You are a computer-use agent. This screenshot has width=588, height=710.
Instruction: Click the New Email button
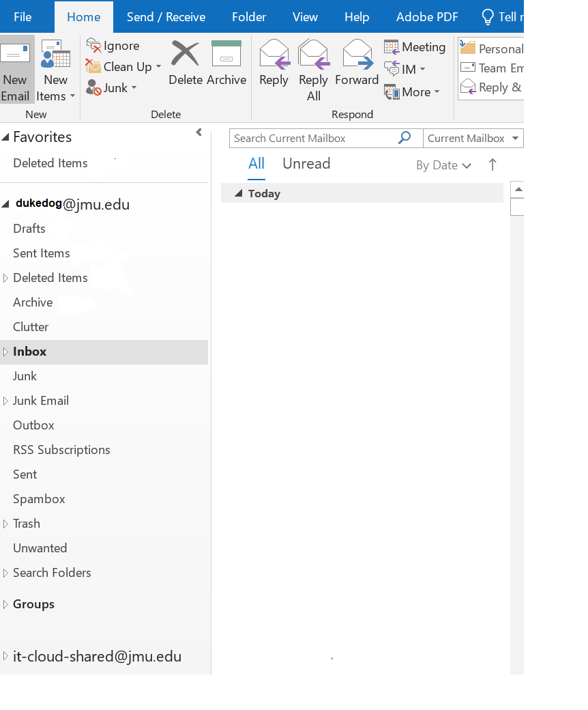[x=16, y=69]
